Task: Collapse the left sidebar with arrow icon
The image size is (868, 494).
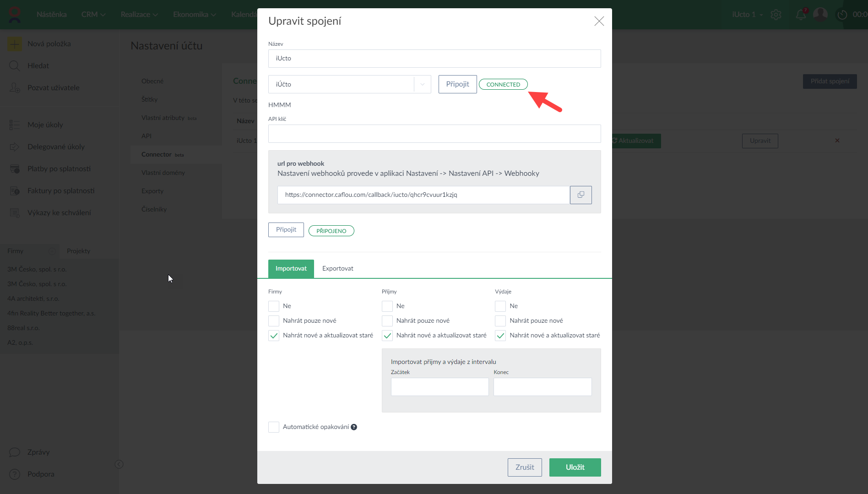Action: coord(119,464)
